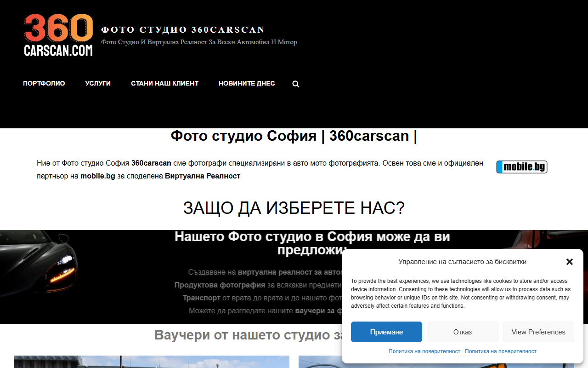
Task: Click the ЗАЩО ДА ИЗБЕРЕТЕ НАС? heading
Action: pyautogui.click(x=294, y=208)
